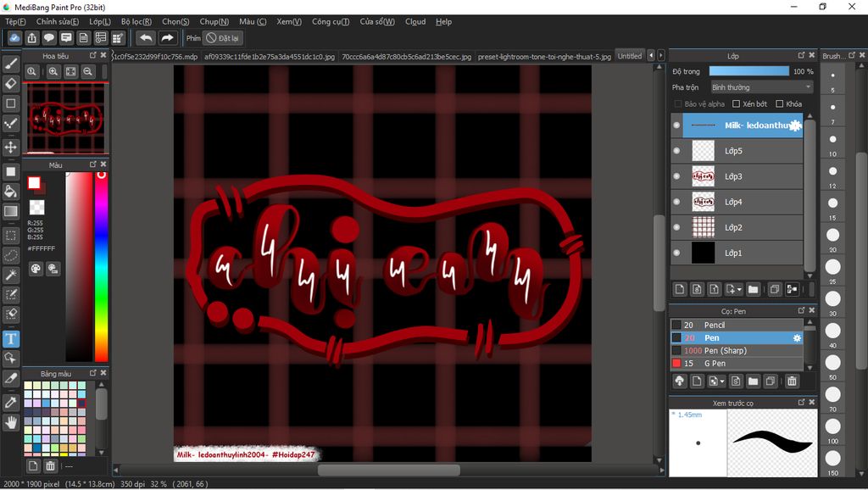The image size is (868, 490).
Task: Click the cloud save icon
Action: 14,37
